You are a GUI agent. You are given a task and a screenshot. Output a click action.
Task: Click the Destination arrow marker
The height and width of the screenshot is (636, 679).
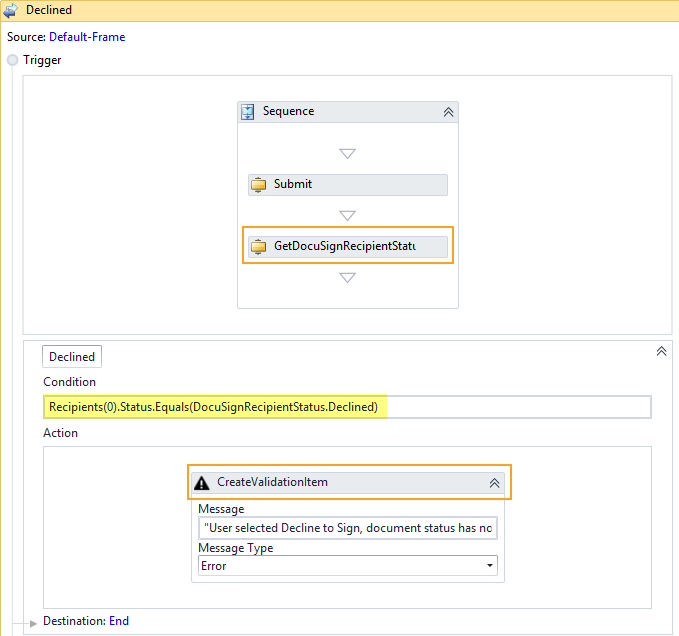click(x=31, y=622)
